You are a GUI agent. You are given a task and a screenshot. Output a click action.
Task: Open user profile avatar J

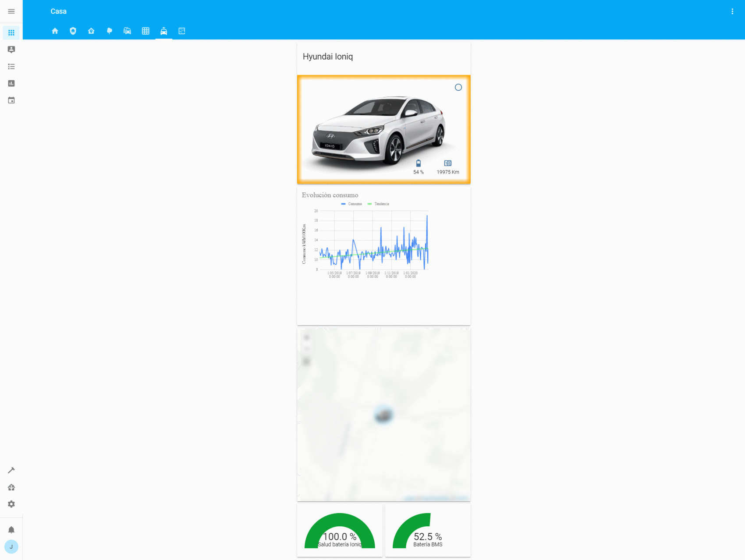(x=11, y=547)
